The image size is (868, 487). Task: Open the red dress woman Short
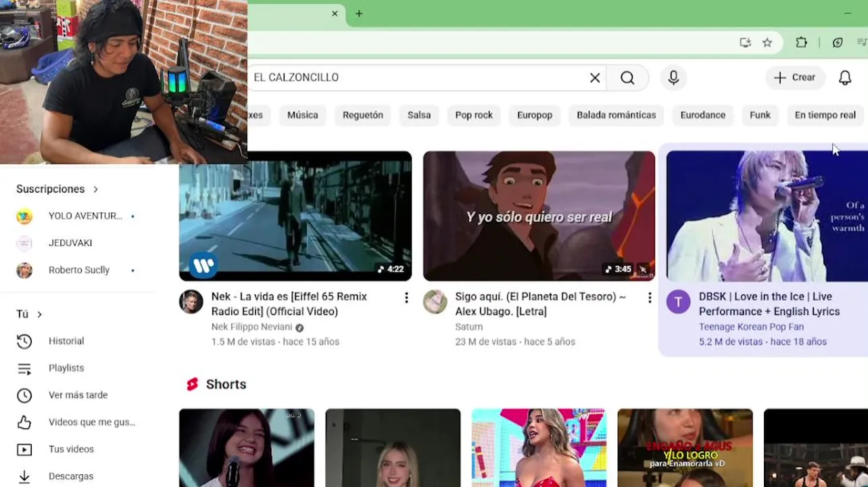(x=539, y=448)
